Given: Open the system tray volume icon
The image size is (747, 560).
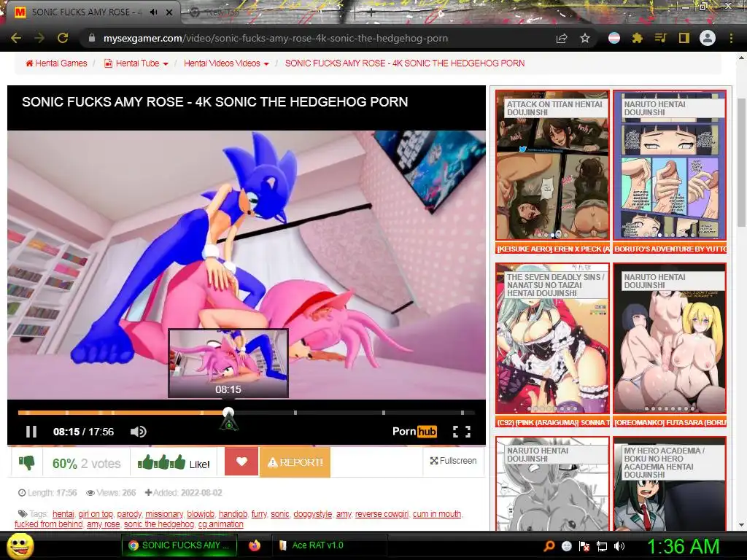Looking at the screenshot, I should pos(619,546).
